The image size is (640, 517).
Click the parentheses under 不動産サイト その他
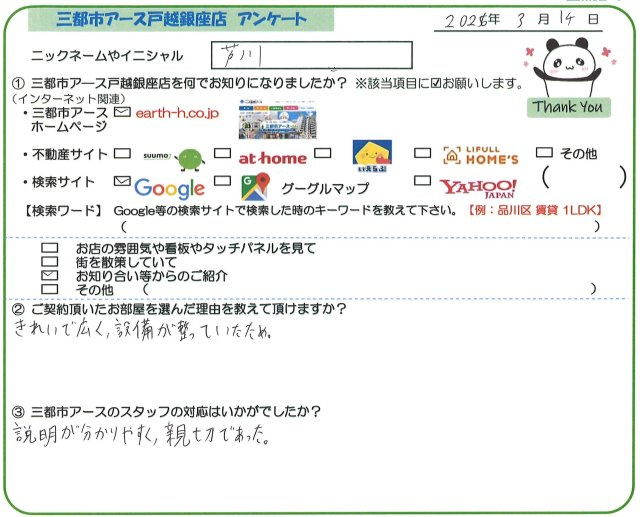click(x=584, y=178)
